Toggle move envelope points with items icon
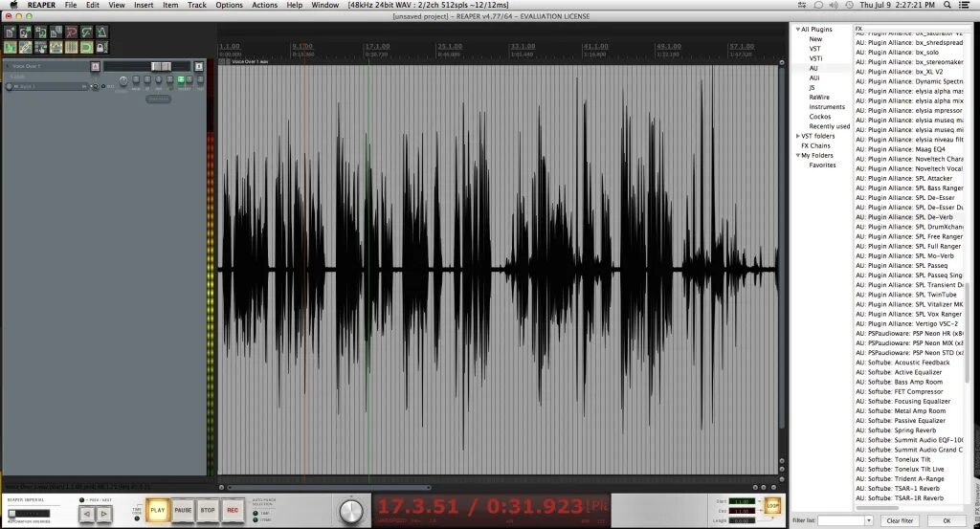 (x=56, y=48)
